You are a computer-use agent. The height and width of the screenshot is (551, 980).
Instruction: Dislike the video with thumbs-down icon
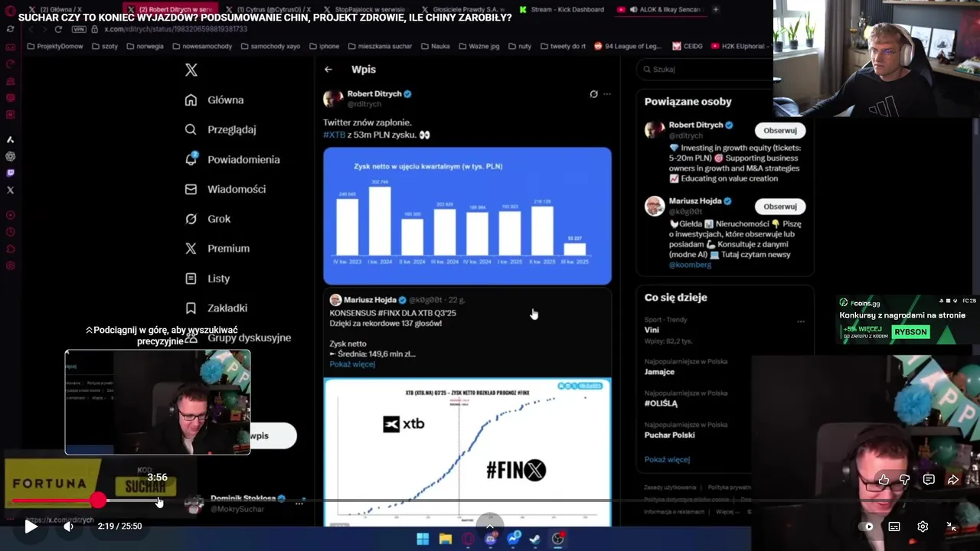905,480
